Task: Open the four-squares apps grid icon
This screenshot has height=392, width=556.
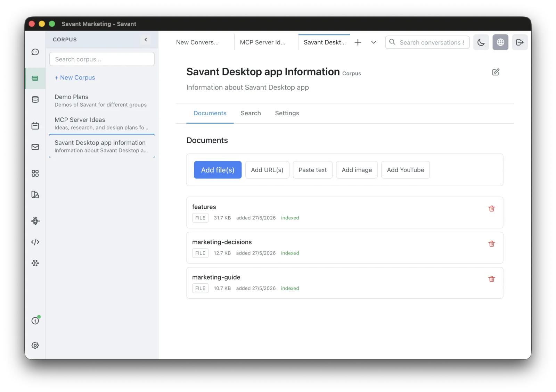Action: pos(35,173)
